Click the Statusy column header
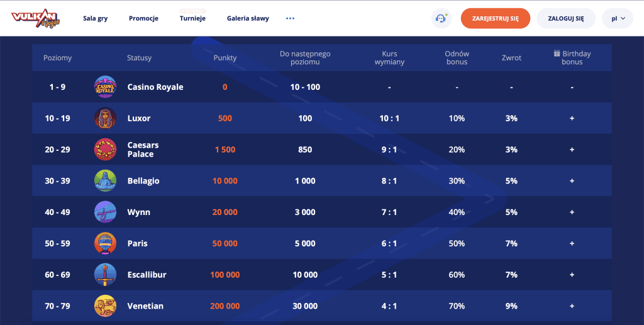The width and height of the screenshot is (644, 325). [139, 58]
